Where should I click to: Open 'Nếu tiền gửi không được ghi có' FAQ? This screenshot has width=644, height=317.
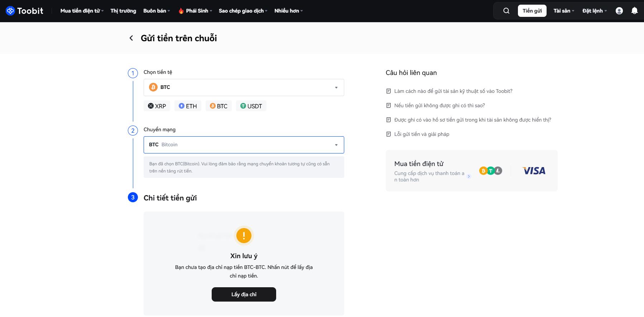pyautogui.click(x=439, y=105)
